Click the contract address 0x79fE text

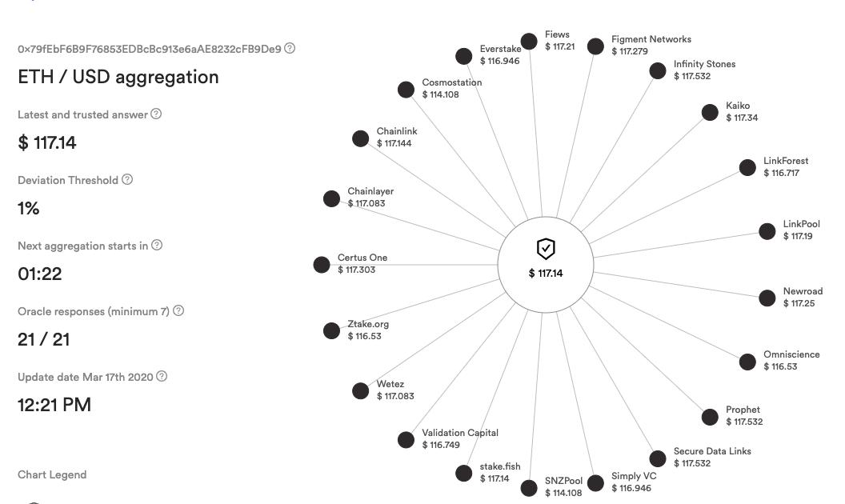(x=150, y=49)
